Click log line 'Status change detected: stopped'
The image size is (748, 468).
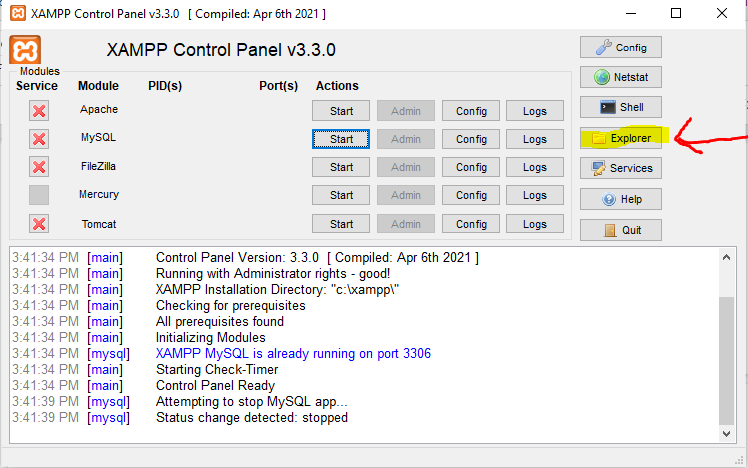coord(251,417)
